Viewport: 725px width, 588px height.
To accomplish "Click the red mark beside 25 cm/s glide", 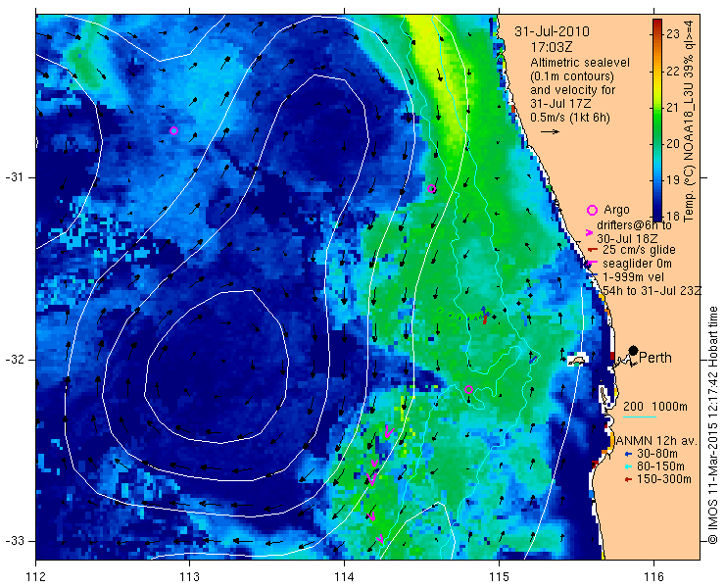I will [x=593, y=250].
